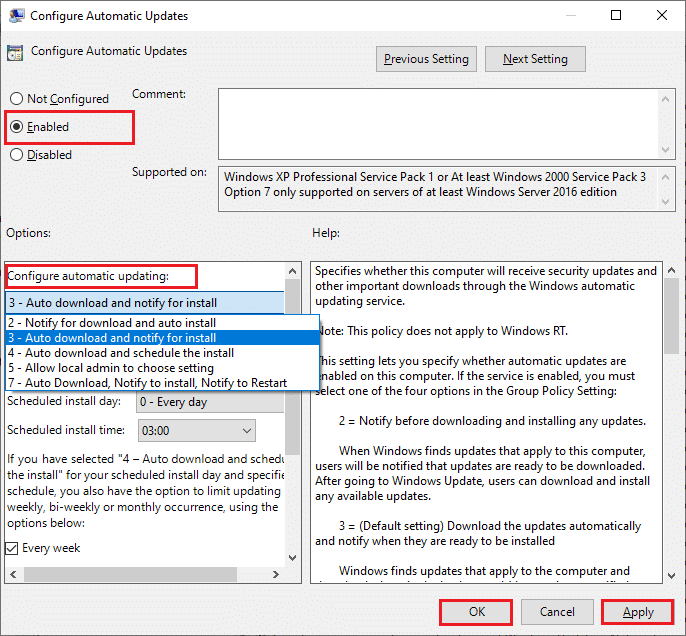Click the Options pane scroll right arrow
Screen dimensions: 686x636
coord(276,574)
